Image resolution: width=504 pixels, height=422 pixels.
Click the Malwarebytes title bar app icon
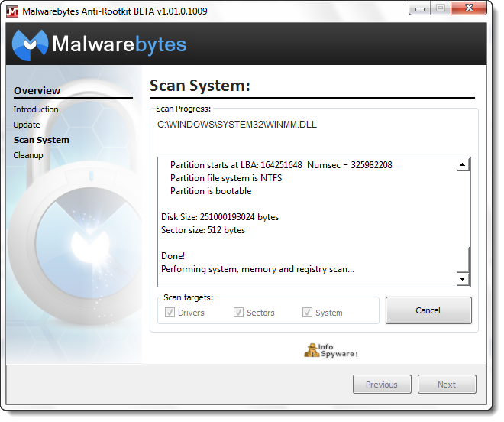coord(12,11)
